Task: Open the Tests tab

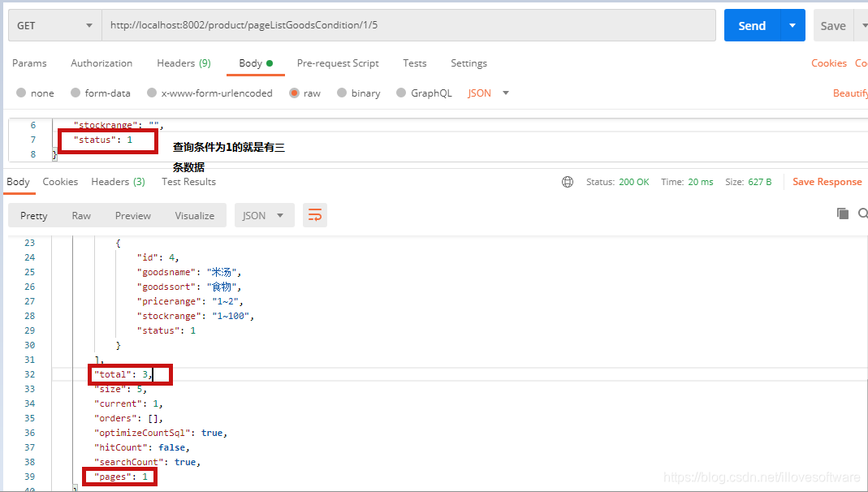Action: tap(415, 63)
